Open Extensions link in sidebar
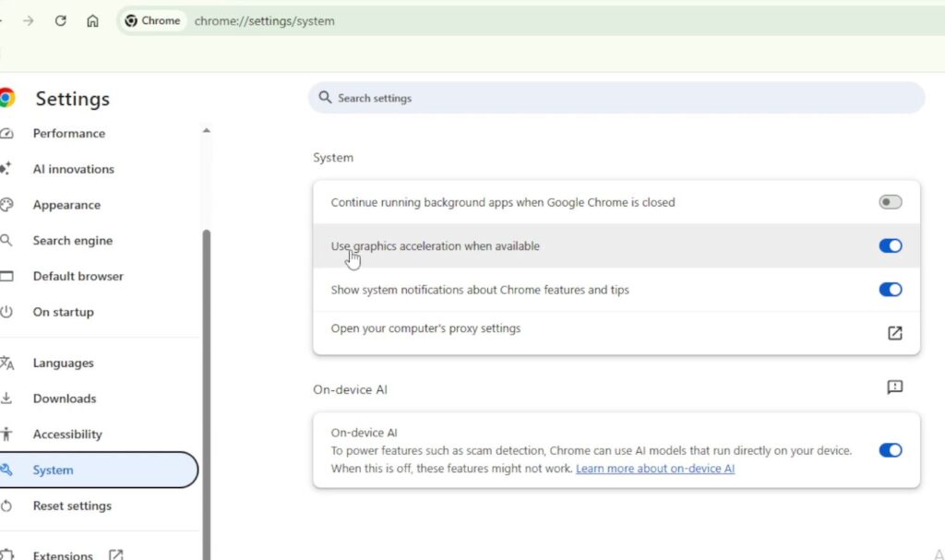Screen dimensions: 945x560 pos(63,555)
